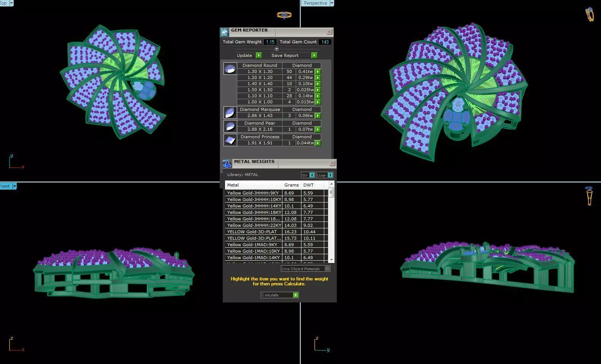This screenshot has height=364, width=601.
Task: Click the 14.03 grams cell
Action: pyautogui.click(x=292, y=225)
